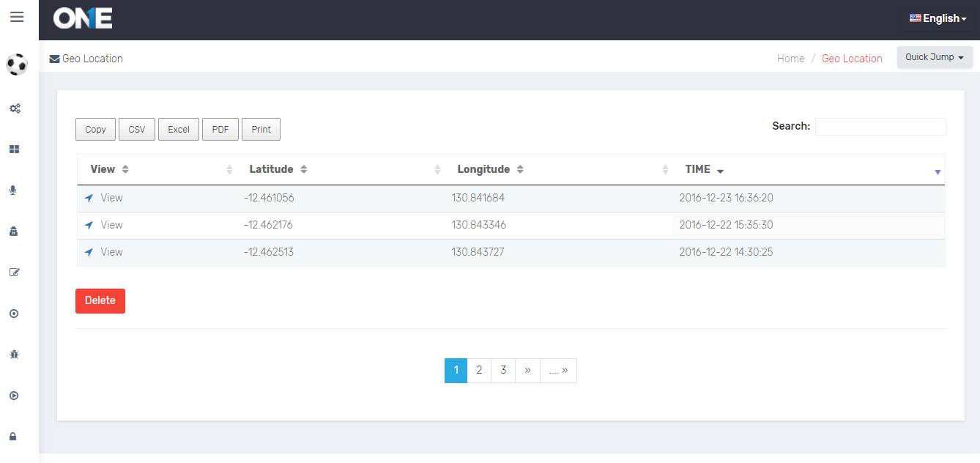The height and width of the screenshot is (463, 980).
Task: Click the padlock sidebar icon
Action: point(13,437)
